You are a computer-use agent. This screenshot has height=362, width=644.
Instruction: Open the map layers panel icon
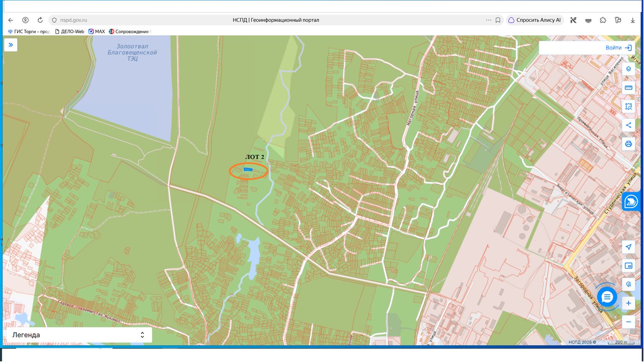(629, 69)
